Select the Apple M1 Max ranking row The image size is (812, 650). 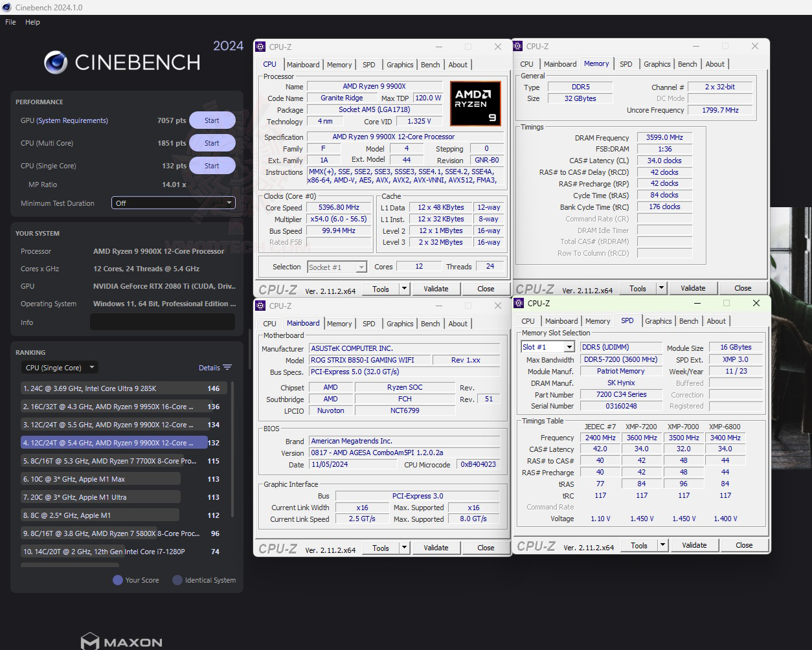point(121,479)
